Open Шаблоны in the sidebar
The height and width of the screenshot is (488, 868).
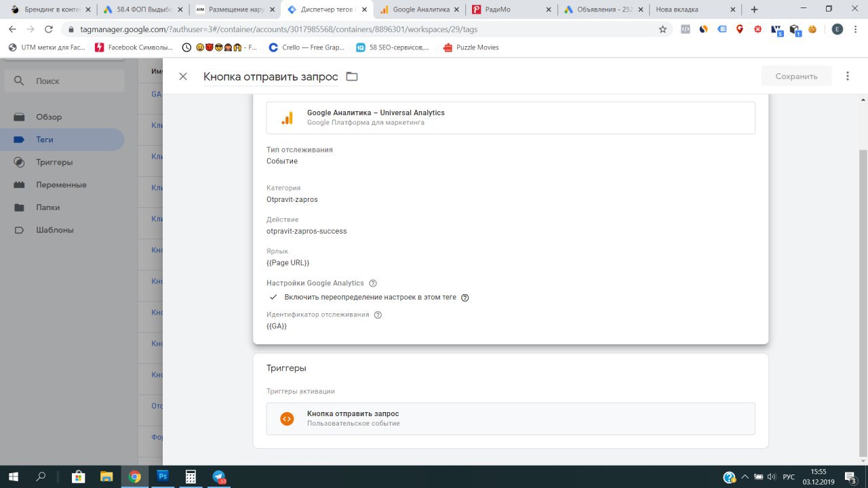click(x=62, y=230)
